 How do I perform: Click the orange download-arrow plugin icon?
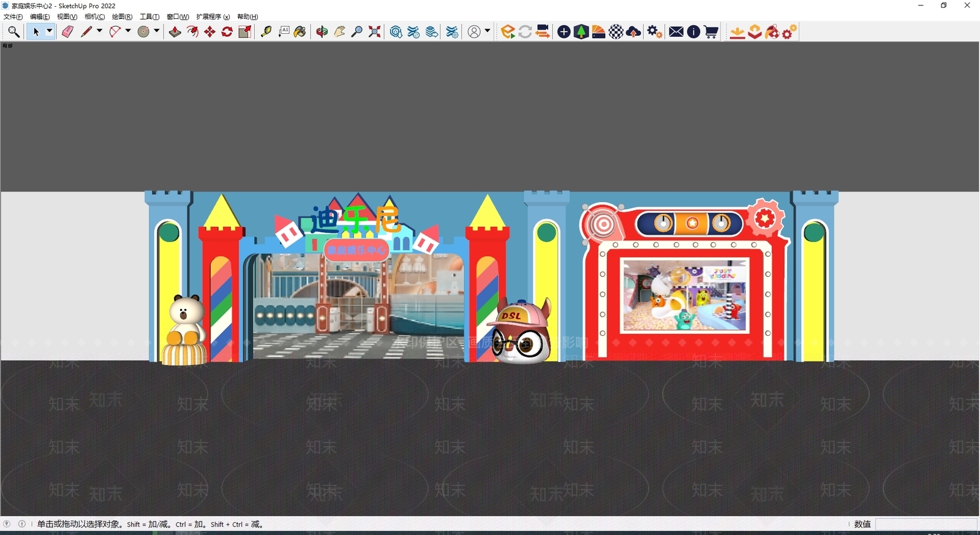(737, 32)
